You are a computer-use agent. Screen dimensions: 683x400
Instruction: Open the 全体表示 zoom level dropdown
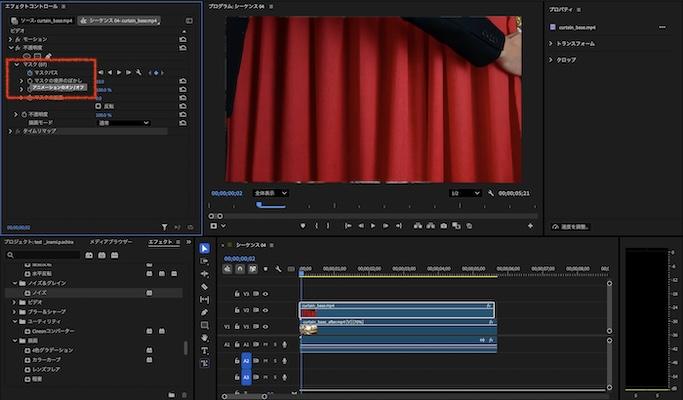click(x=271, y=193)
